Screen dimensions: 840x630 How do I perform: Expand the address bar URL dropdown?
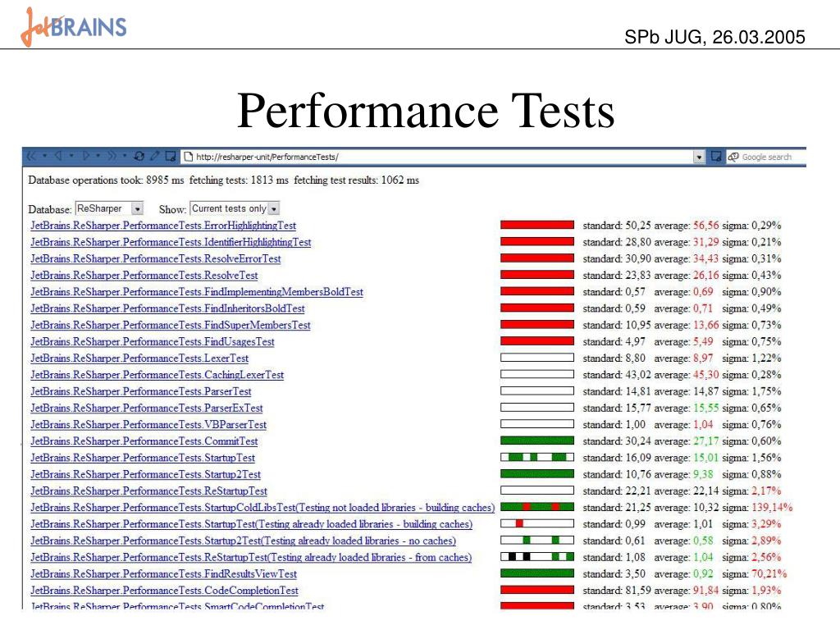click(x=699, y=157)
